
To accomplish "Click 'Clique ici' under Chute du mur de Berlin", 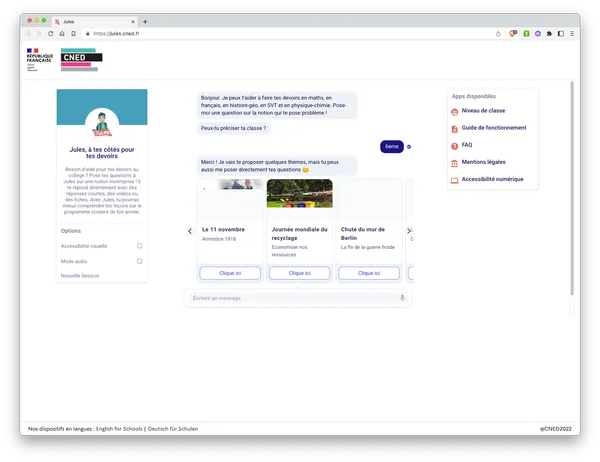I will (x=369, y=273).
